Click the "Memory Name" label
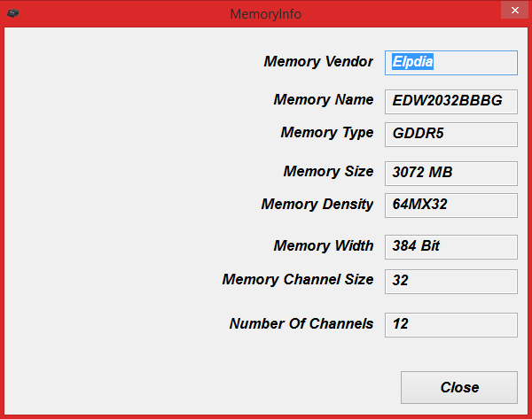This screenshot has height=419, width=532. pos(324,100)
